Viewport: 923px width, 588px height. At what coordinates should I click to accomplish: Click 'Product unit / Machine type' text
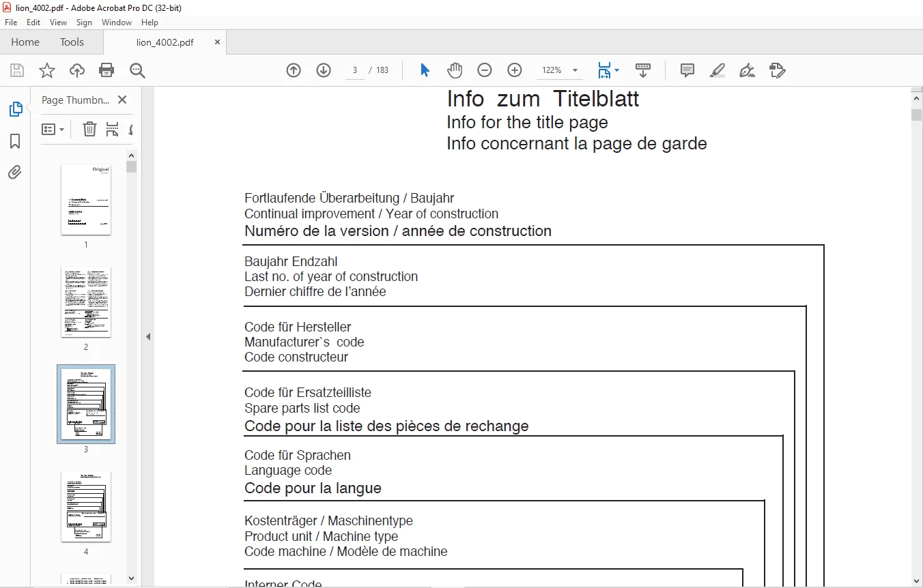pyautogui.click(x=321, y=536)
